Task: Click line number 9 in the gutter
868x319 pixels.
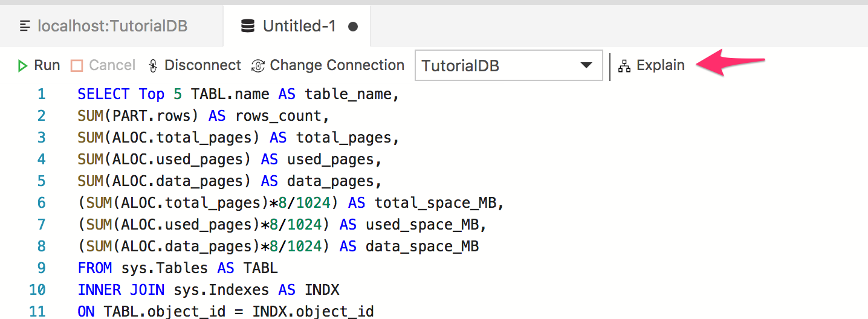Action: point(41,268)
